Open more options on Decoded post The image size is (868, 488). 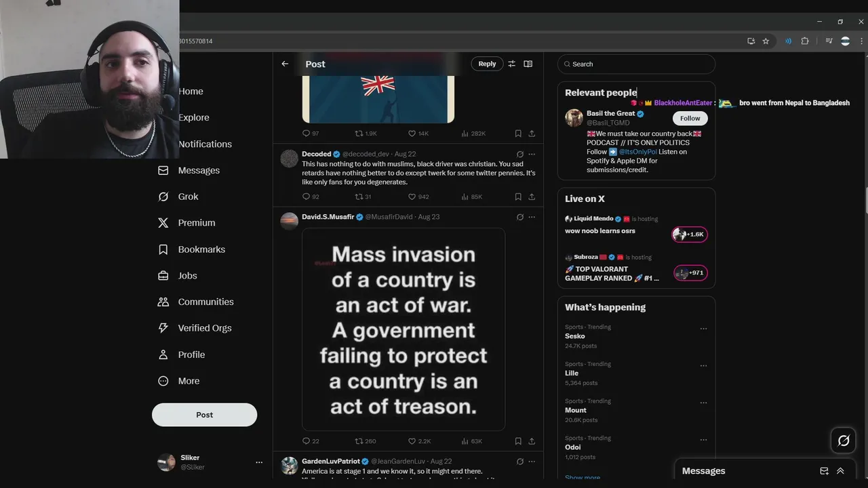[532, 154]
